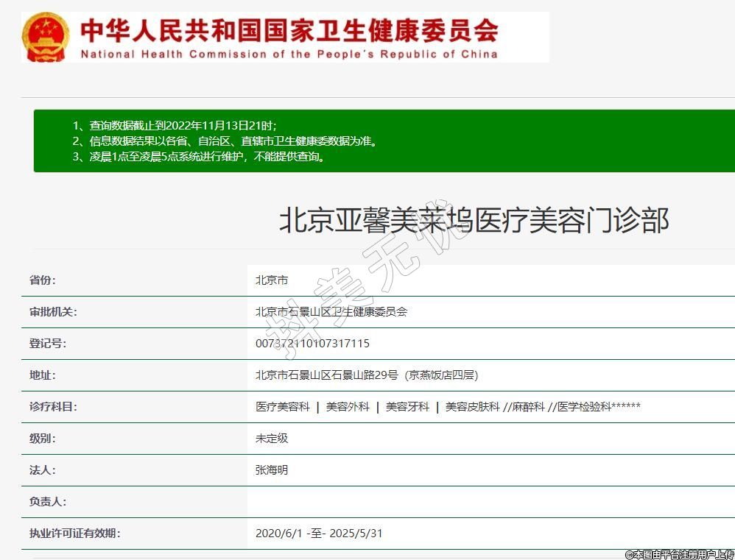Click the second notice line about provincial data

[225, 141]
